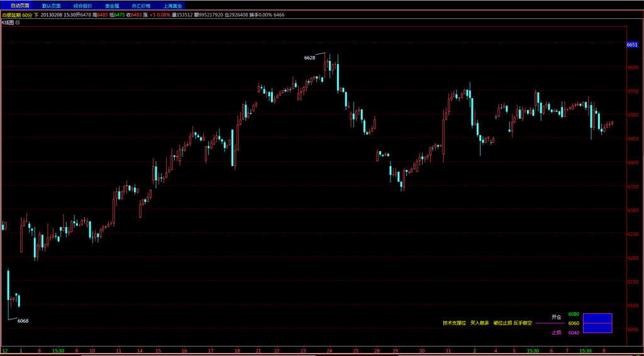Click the blue 6651 price tag
Image resolution: width=644 pixels, height=356 pixels.
pyautogui.click(x=632, y=45)
